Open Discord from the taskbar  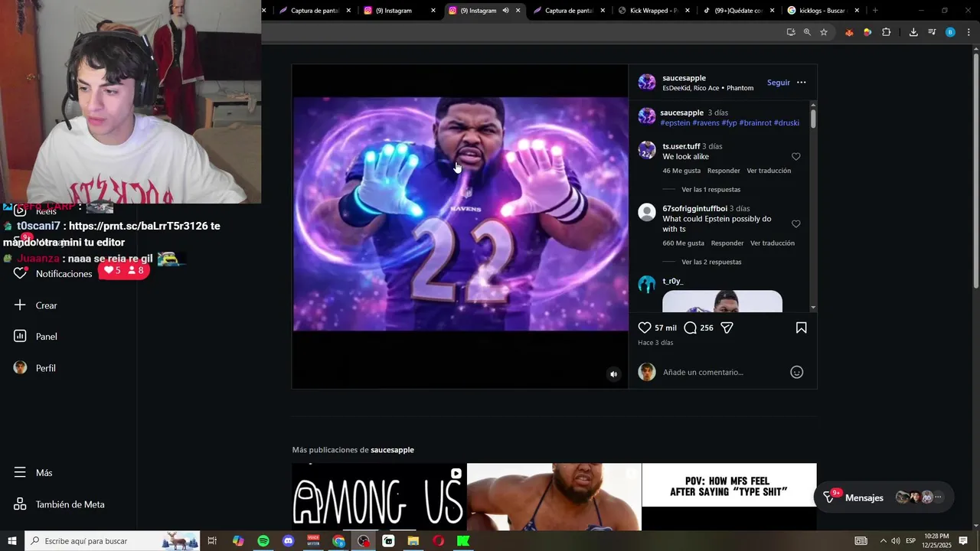point(288,541)
